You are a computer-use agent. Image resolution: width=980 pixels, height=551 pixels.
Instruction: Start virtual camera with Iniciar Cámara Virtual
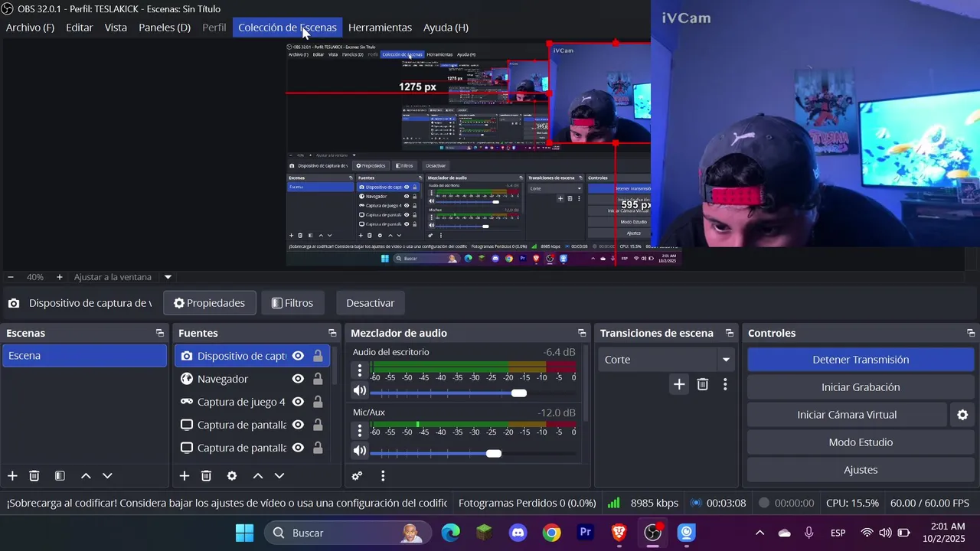(x=847, y=415)
